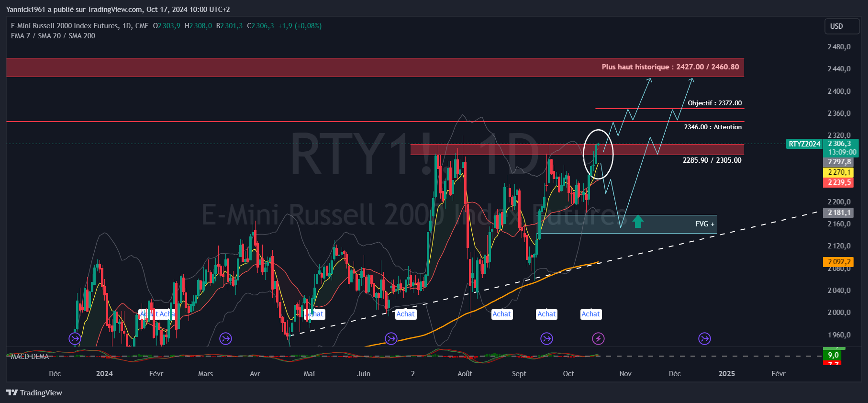Viewport: 868px width, 403px height.
Task: Select the 'Nov' date axis label
Action: 625,374
